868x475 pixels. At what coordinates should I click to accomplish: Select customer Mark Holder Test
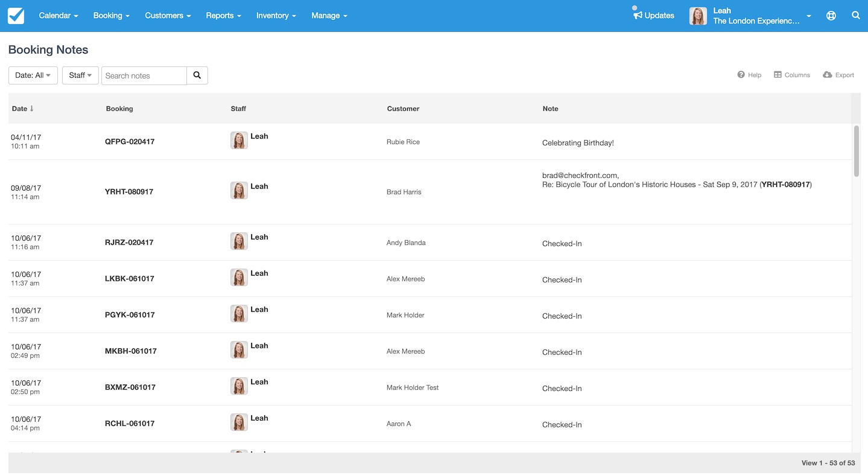click(x=413, y=387)
